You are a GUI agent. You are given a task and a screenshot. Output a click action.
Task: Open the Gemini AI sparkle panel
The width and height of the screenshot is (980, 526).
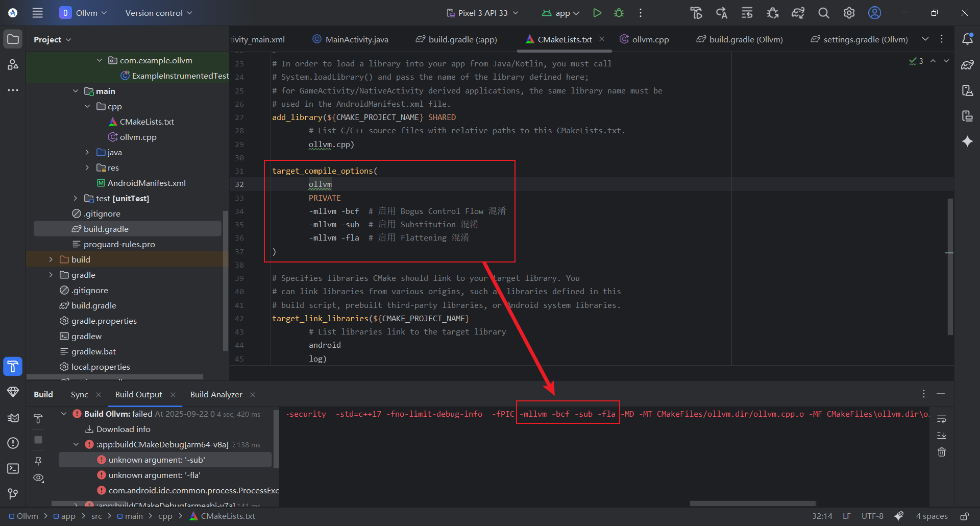[967, 141]
